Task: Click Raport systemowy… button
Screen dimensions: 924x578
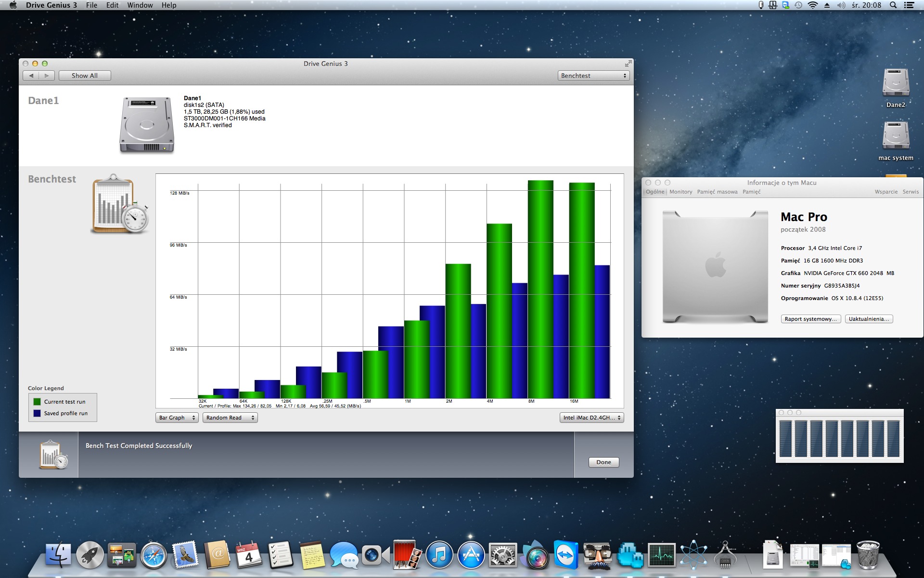Action: click(811, 319)
